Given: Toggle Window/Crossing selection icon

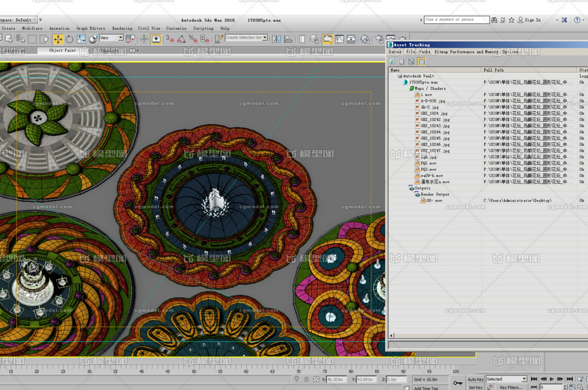Looking at the screenshot, I should [44, 39].
